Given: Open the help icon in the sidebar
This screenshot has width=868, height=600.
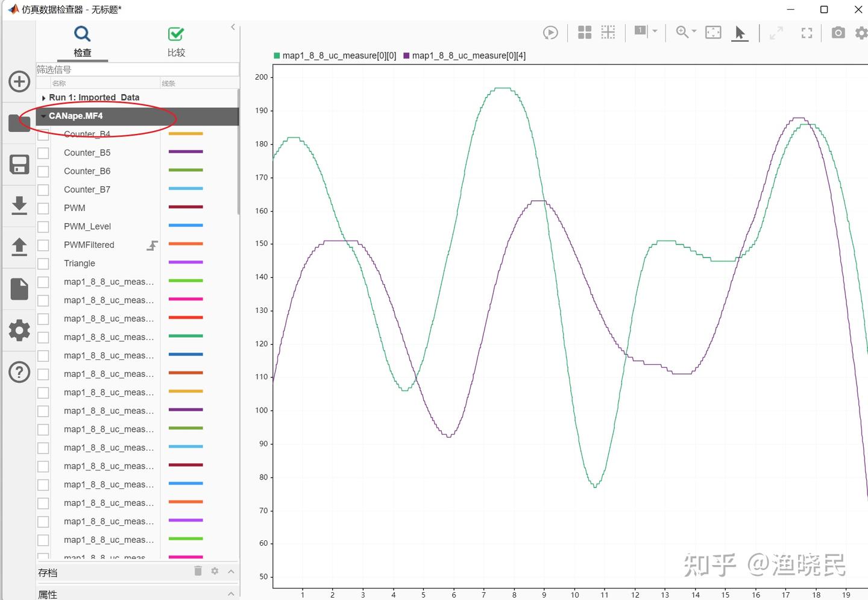Looking at the screenshot, I should coord(19,372).
